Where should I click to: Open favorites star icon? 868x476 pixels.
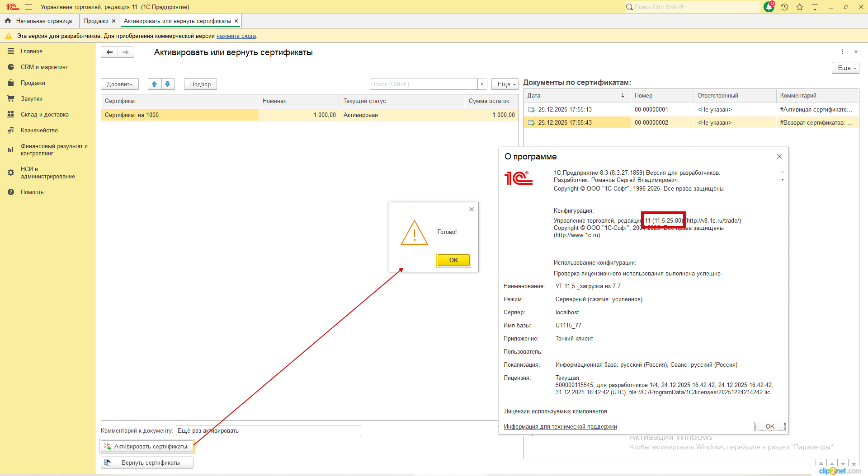tap(800, 7)
